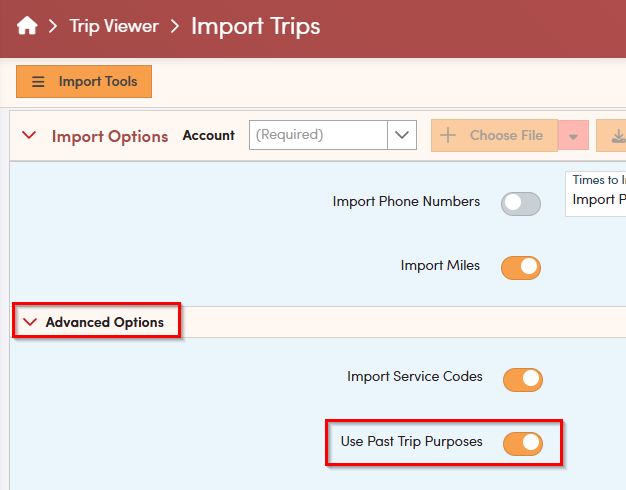Viewport: 626px width, 490px height.
Task: Click the hamburger icon on Import Tools
Action: 39,82
